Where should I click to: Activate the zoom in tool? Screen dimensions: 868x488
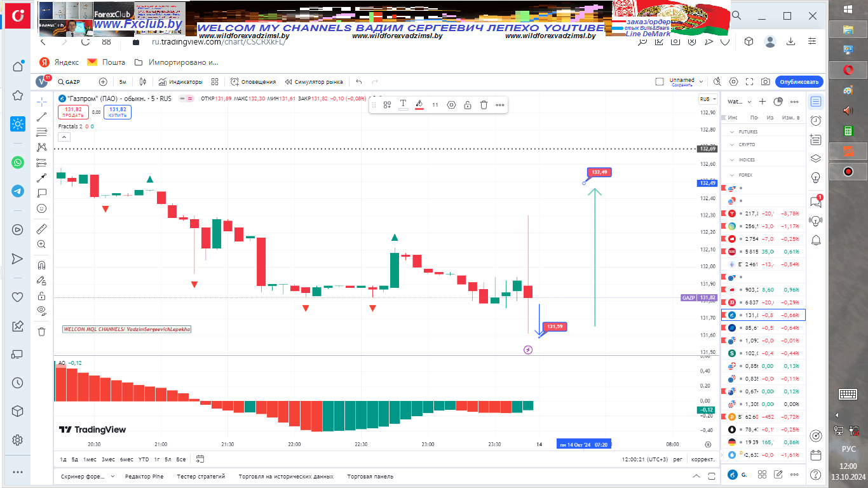(x=42, y=244)
